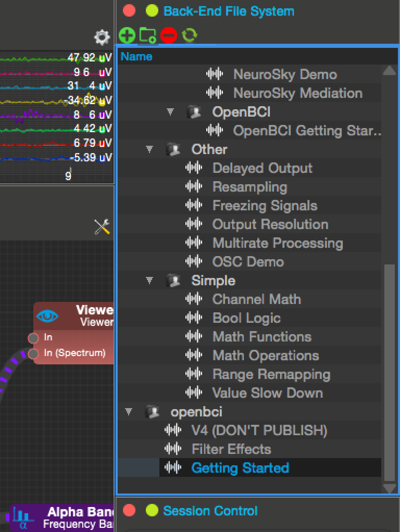Image resolution: width=400 pixels, height=532 pixels.
Task: Select the Filter Effects entry
Action: [231, 449]
